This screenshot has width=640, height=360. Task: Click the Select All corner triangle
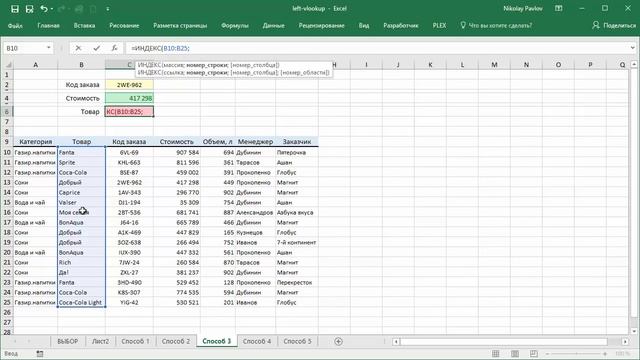[x=8, y=64]
